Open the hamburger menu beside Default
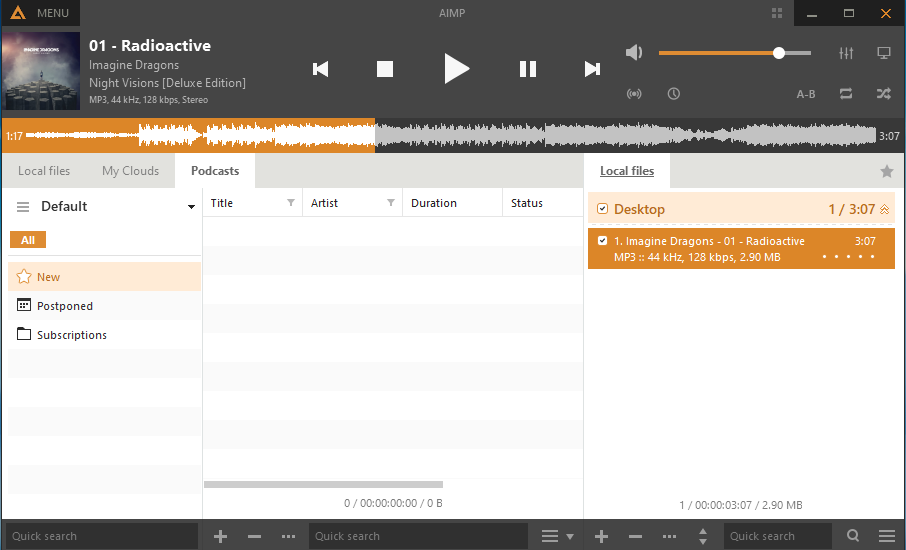The image size is (906, 550). [23, 206]
